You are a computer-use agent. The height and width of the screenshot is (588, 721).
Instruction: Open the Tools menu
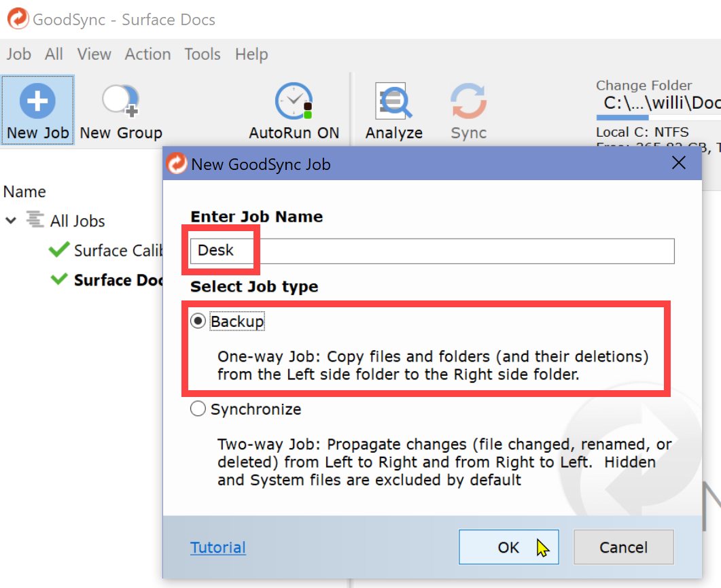coord(203,54)
